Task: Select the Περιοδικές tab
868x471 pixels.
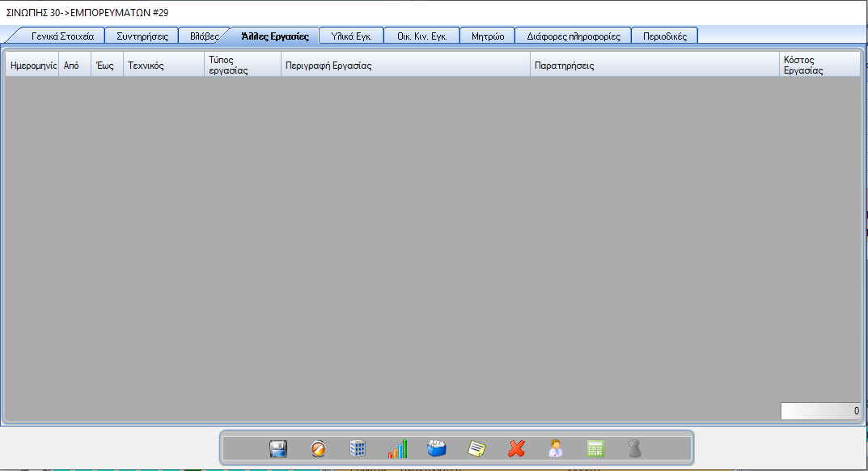Action: pyautogui.click(x=664, y=36)
